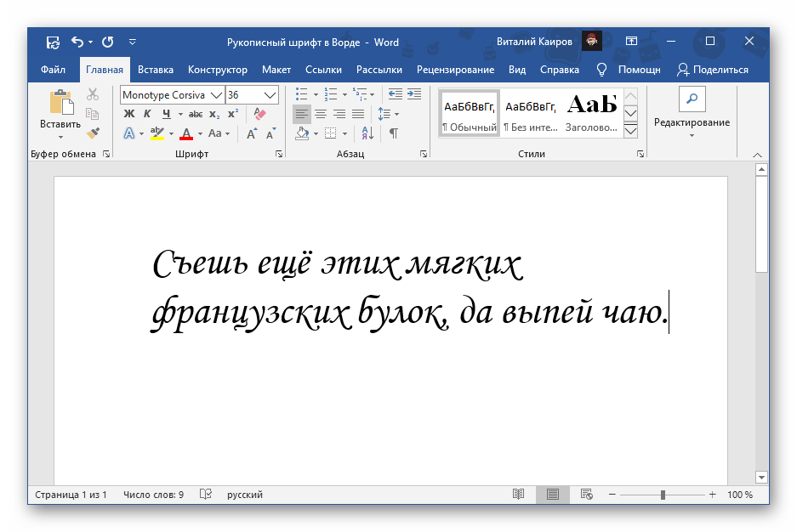Expand the styles gallery More arrow

631,132
